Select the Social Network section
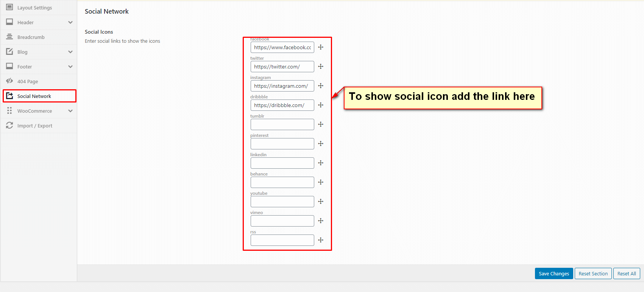Image resolution: width=644 pixels, height=292 pixels. tap(39, 96)
